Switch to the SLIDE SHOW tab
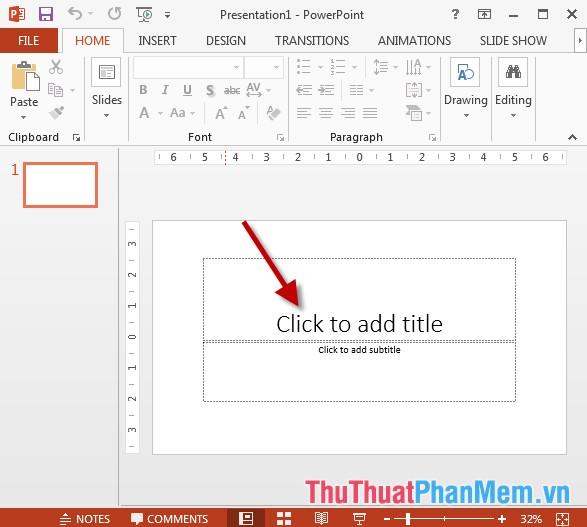This screenshot has width=587, height=527. click(x=513, y=40)
